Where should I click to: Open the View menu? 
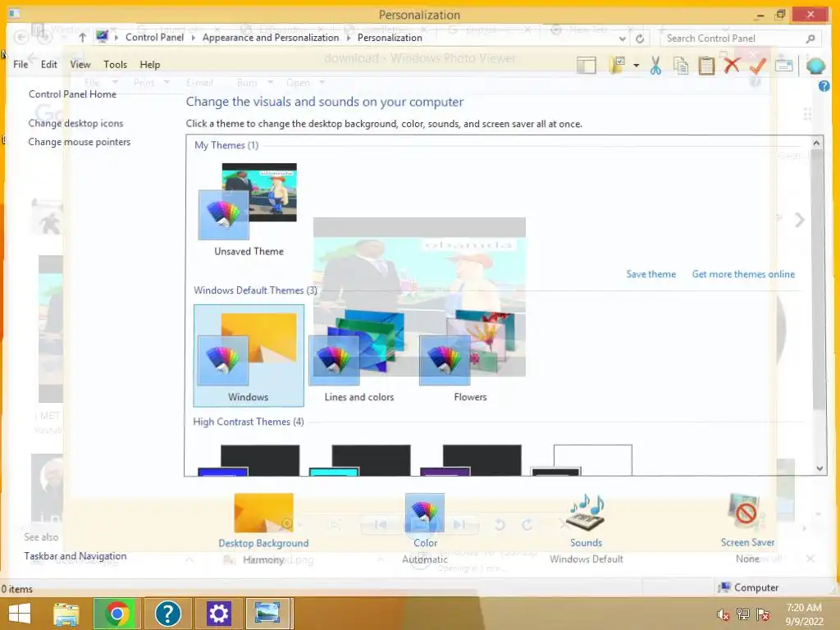[x=80, y=64]
